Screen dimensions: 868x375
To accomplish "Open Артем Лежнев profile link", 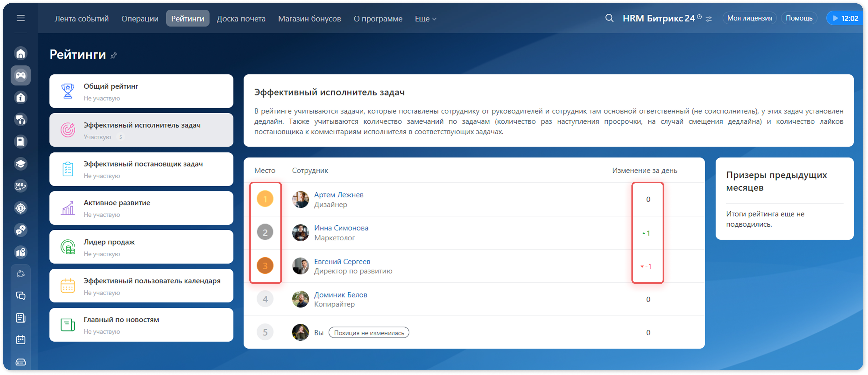I will click(339, 194).
